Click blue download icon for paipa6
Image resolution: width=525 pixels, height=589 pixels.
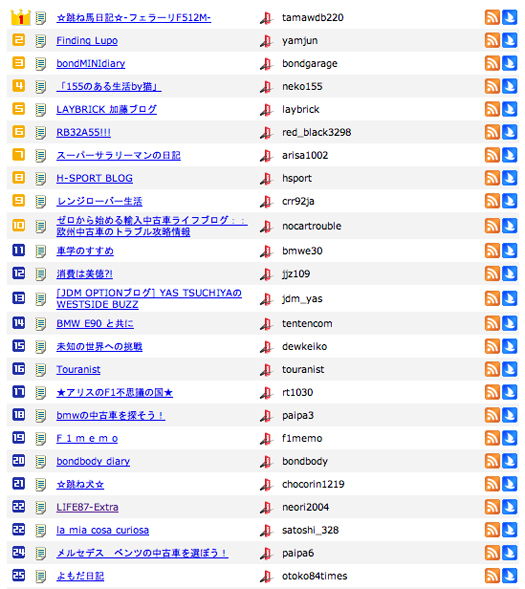[510, 553]
